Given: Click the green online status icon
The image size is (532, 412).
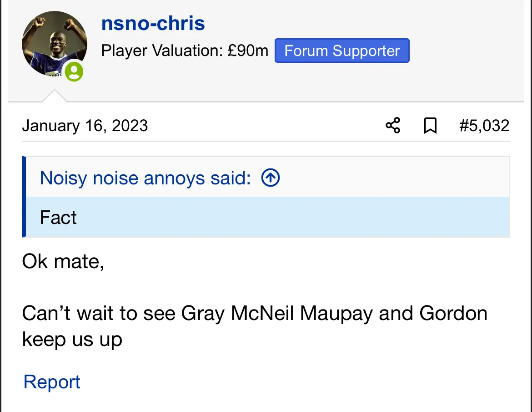Looking at the screenshot, I should (x=74, y=71).
